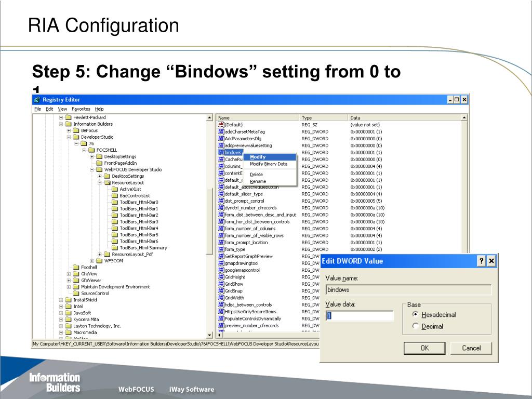Expand the Maintain Development Environment node

[x=69, y=287]
